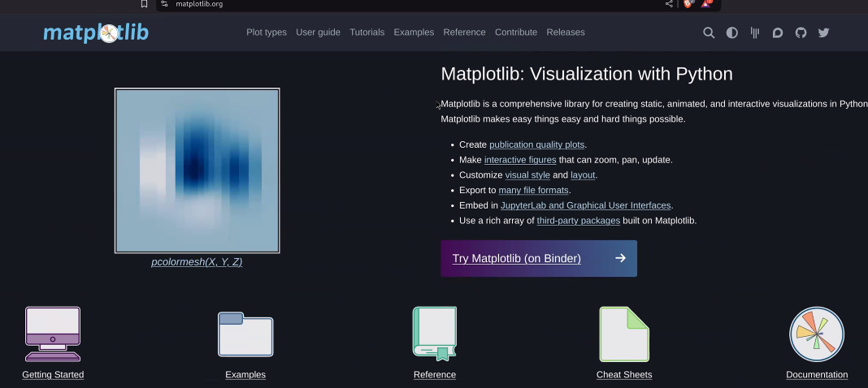Click the pcolormesh plot thumbnail image
Viewport: 868px width, 388px height.
pyautogui.click(x=197, y=170)
